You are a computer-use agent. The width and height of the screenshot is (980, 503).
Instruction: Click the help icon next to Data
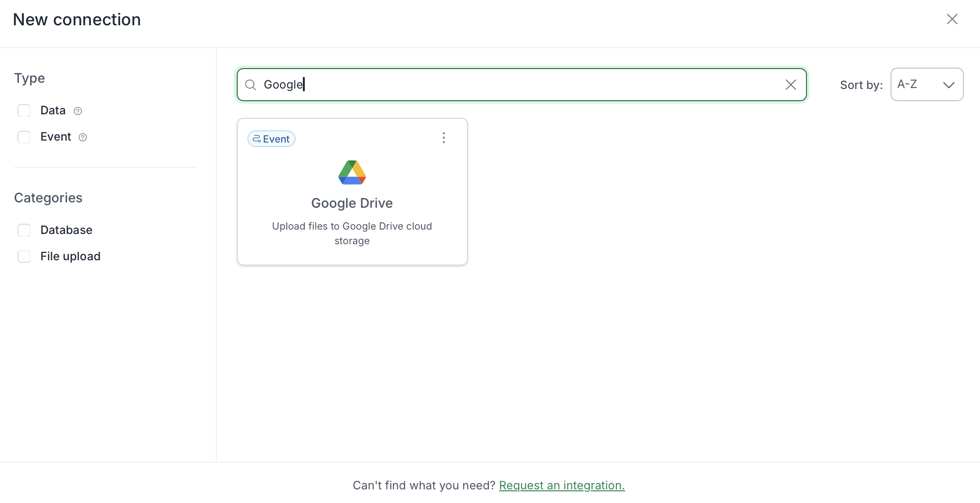click(78, 111)
